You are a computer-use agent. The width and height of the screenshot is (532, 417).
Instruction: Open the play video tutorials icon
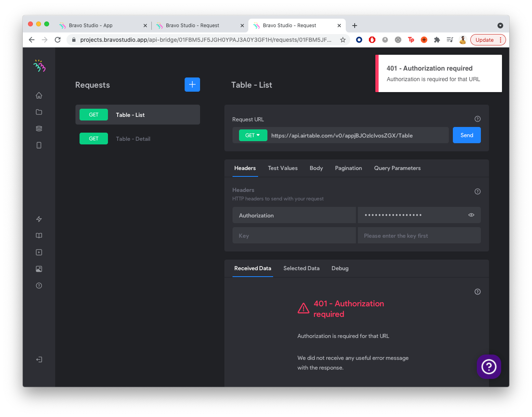(39, 252)
